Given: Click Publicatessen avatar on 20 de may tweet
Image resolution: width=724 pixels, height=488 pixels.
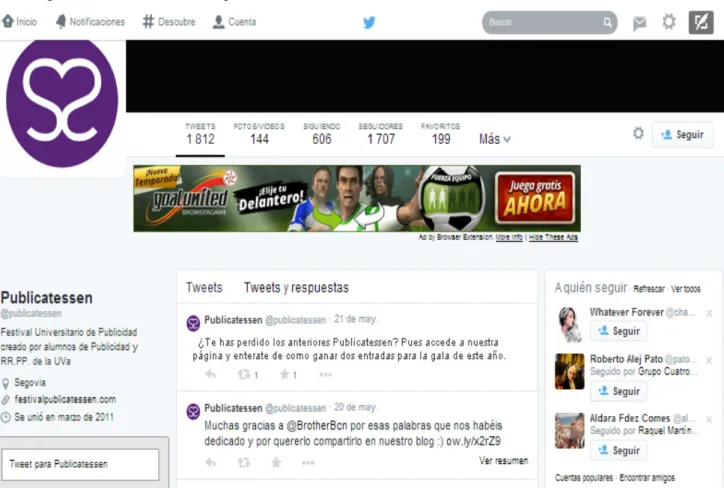Looking at the screenshot, I should pos(193,411).
